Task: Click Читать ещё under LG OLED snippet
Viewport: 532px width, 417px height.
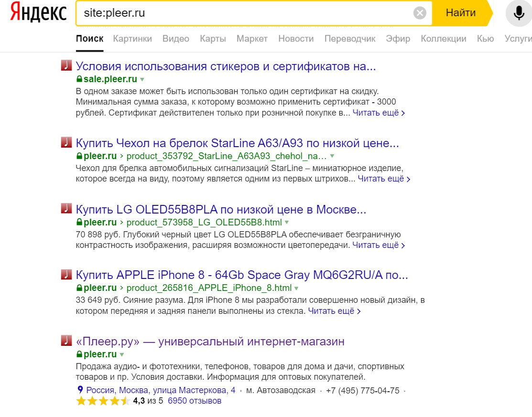Action: pyautogui.click(x=379, y=245)
